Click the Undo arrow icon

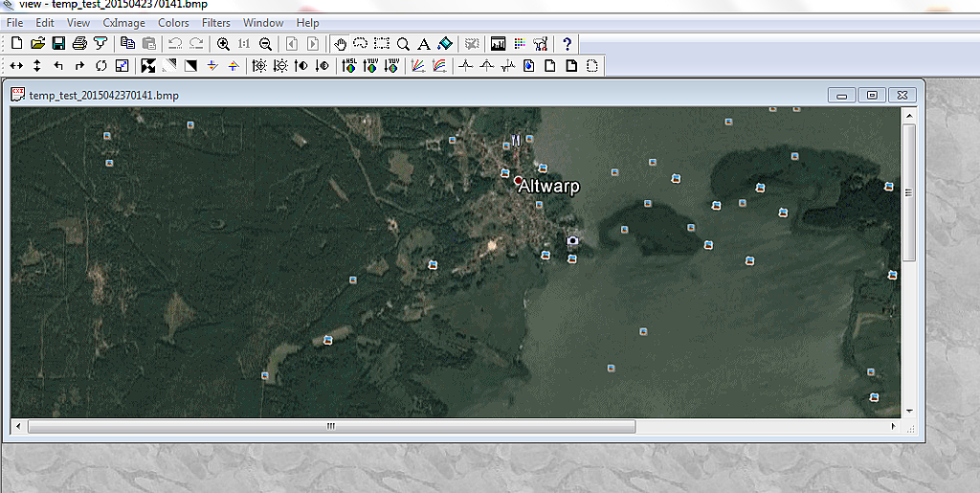(176, 44)
